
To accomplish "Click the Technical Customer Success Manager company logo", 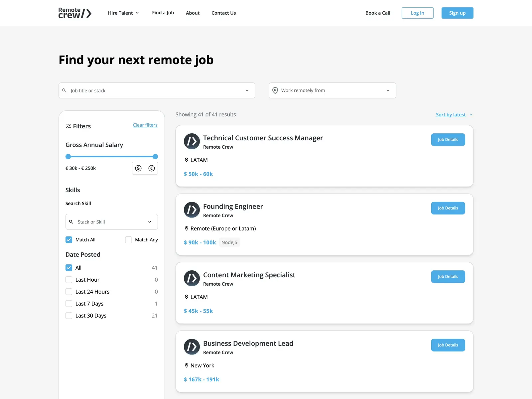I will click(x=192, y=141).
